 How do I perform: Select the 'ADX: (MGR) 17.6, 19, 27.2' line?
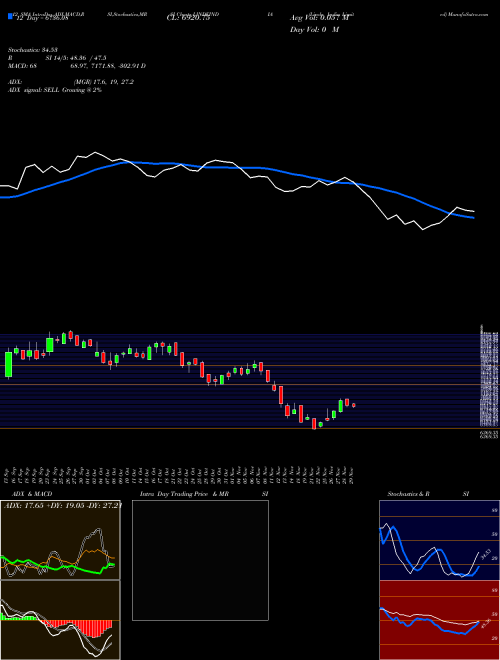[x=71, y=82]
